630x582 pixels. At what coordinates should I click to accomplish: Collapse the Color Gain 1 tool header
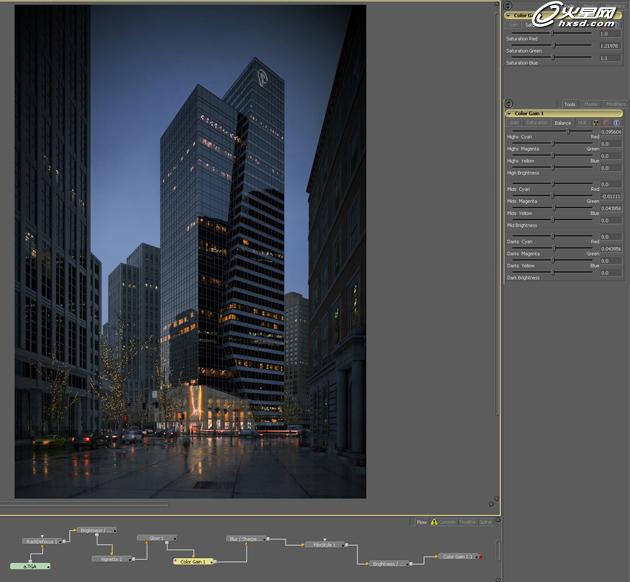[x=509, y=113]
